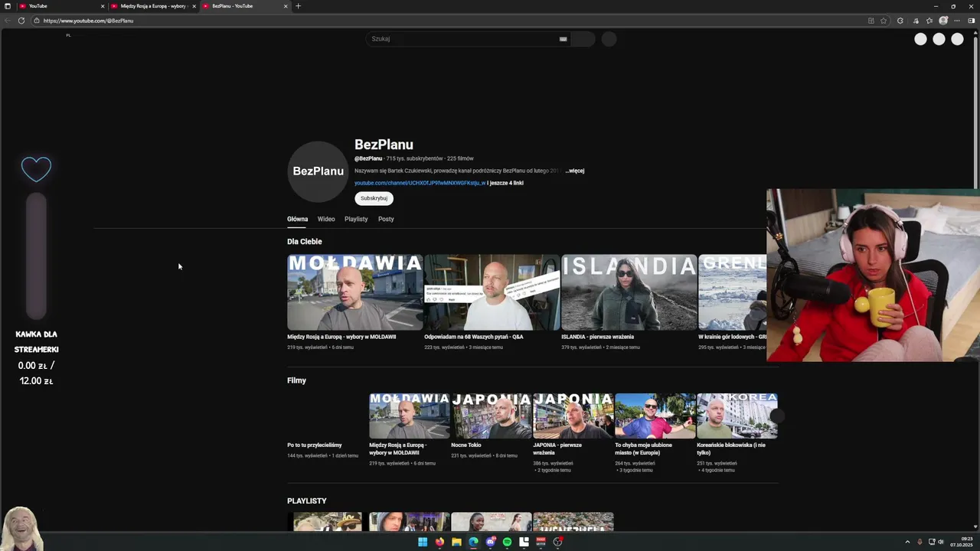Image resolution: width=980 pixels, height=551 pixels.
Task: Click on-screen keyboard icon in search box
Action: point(563,39)
